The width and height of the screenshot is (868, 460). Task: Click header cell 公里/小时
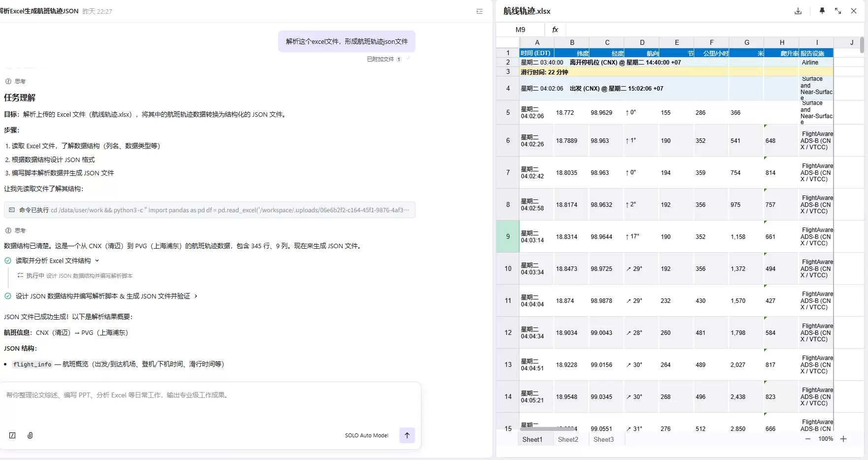(711, 53)
